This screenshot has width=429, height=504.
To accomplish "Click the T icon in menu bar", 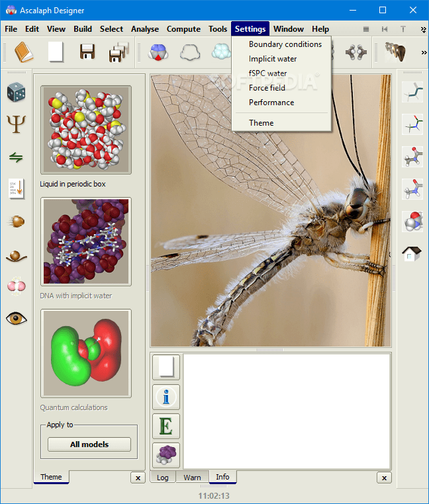I will [403, 29].
